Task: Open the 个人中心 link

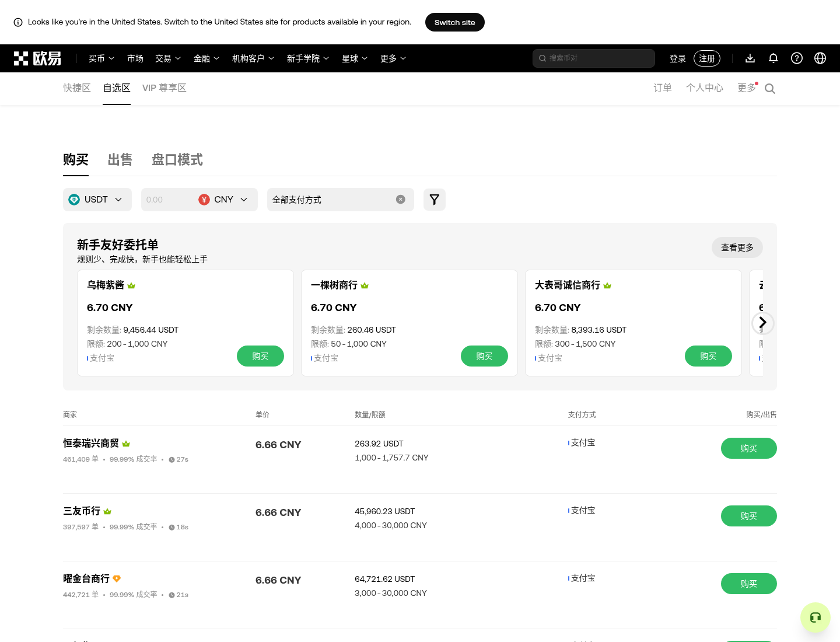Action: (705, 88)
